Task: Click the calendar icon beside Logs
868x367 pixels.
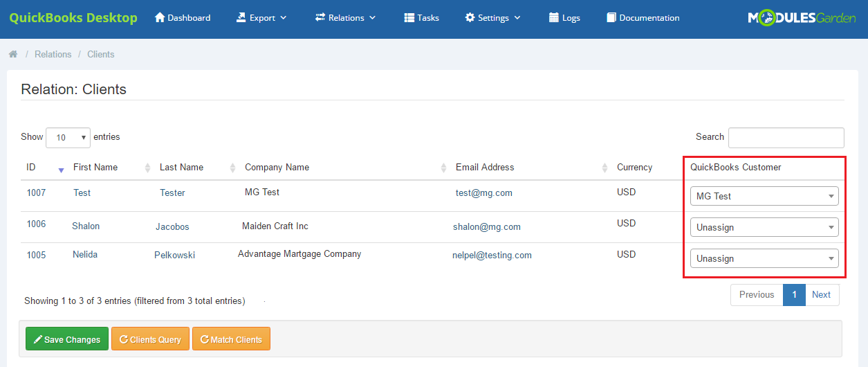Action: [554, 17]
